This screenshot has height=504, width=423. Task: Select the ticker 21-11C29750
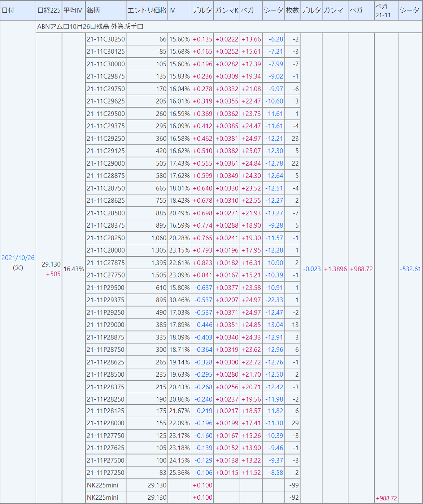click(106, 89)
